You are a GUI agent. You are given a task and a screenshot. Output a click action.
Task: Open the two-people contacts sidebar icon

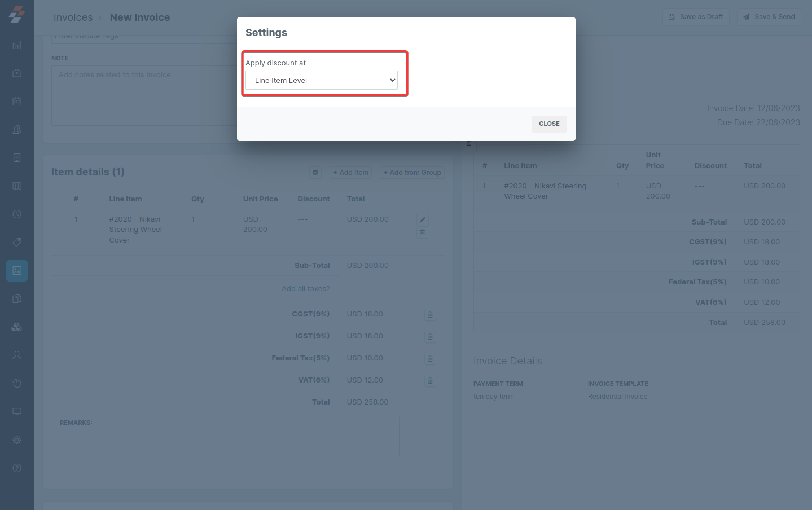[x=17, y=130]
